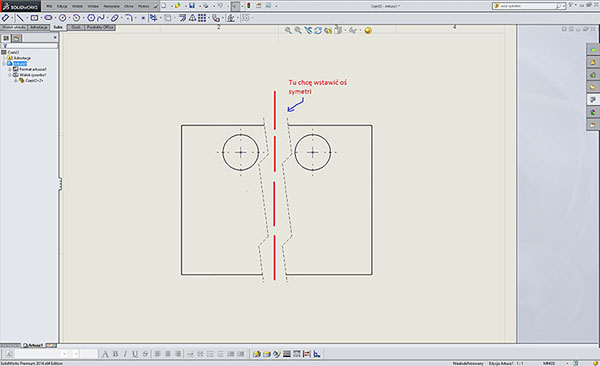Toggle Italic text formatting
The height and width of the screenshot is (366, 600).
(125, 354)
